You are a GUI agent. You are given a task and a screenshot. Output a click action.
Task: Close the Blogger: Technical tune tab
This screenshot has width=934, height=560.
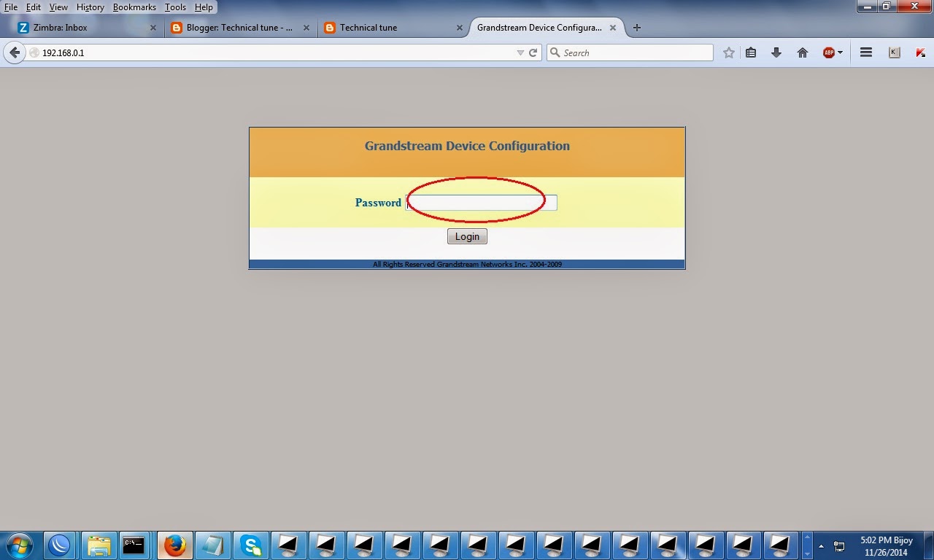(x=306, y=28)
